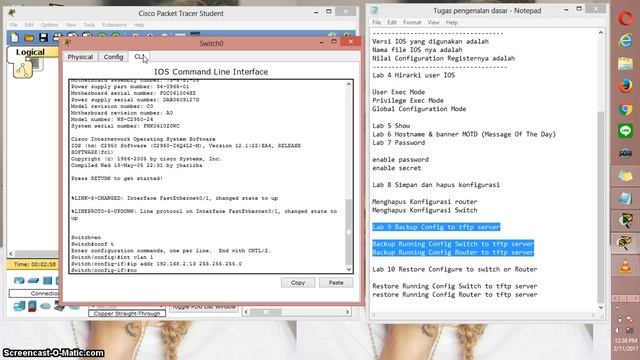Click workspace horizontal scrollbar left arrow
The width and height of the screenshot is (640, 360).
11,253
